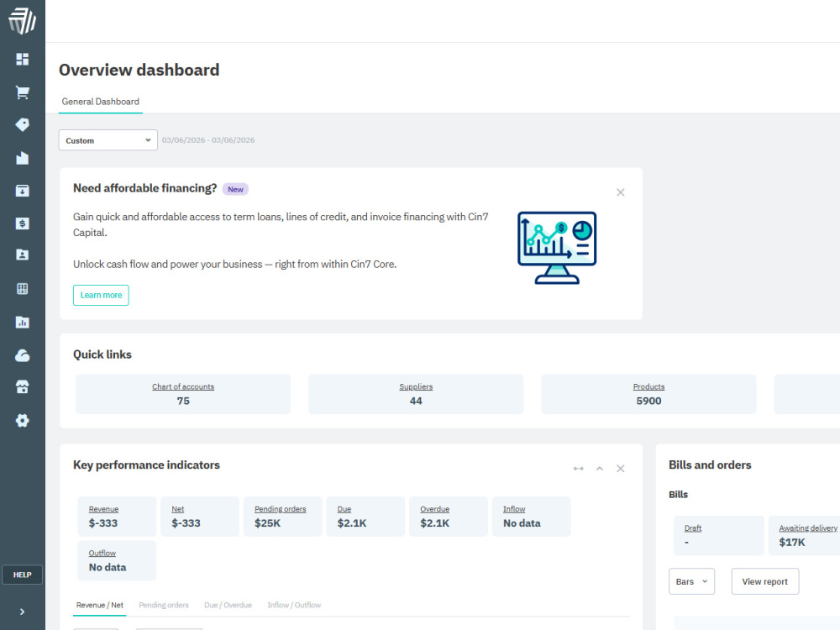Click the resize-width arrows icon on KPI panel
The height and width of the screenshot is (630, 840).
pos(579,469)
